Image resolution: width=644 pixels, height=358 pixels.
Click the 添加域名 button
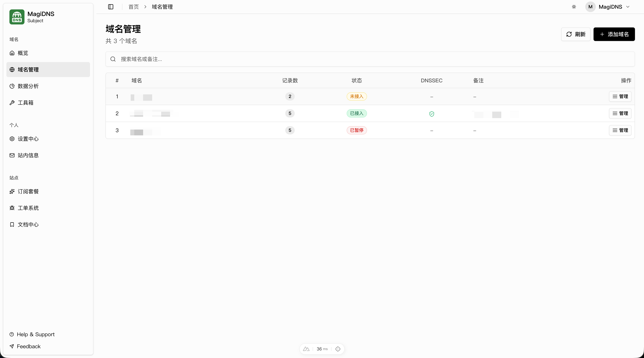614,34
